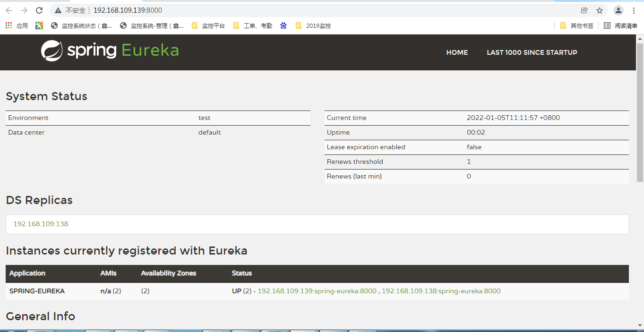Viewport: 644px width, 332px height.
Task: Open 监控系统-管理 bookmark
Action: tap(152, 26)
